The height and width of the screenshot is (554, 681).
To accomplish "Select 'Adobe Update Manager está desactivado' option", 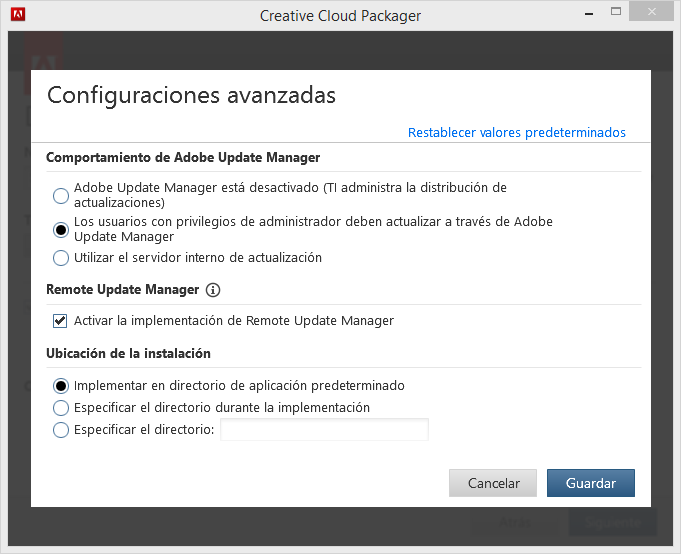I will tap(61, 194).
